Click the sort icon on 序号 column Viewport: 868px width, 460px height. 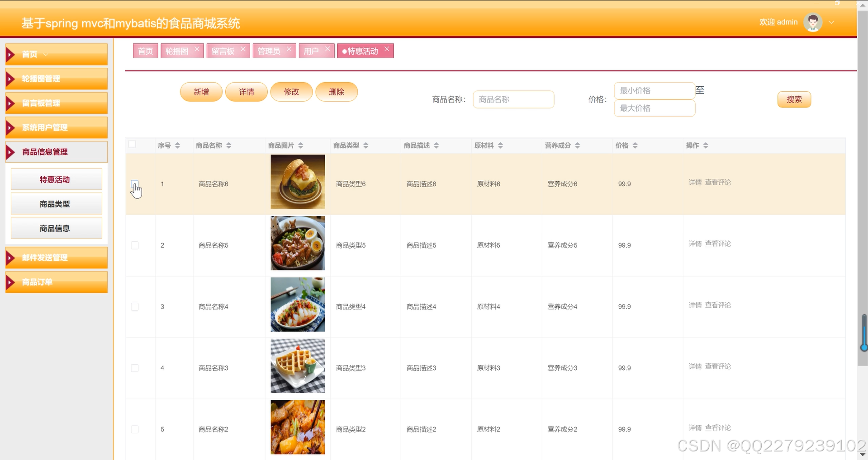click(x=177, y=145)
